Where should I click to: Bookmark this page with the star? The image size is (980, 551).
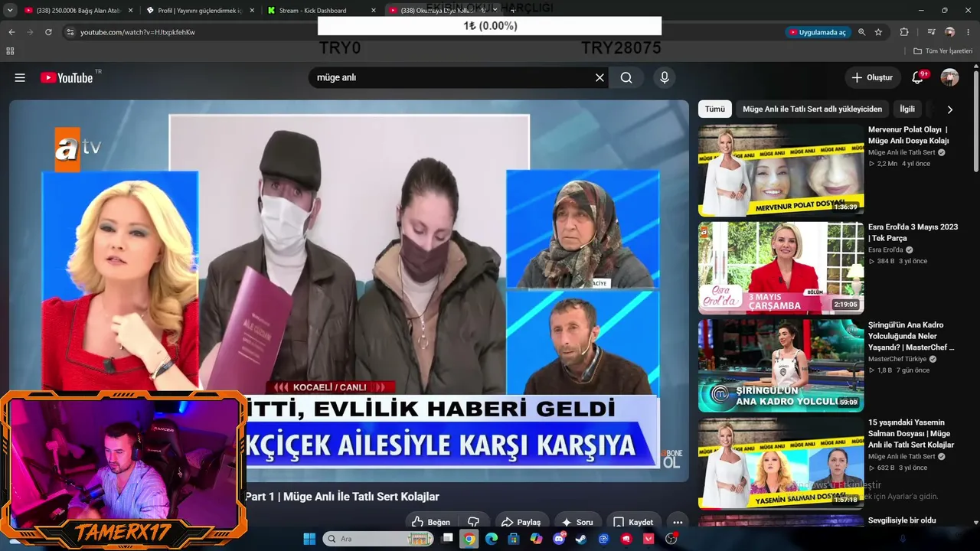tap(878, 32)
